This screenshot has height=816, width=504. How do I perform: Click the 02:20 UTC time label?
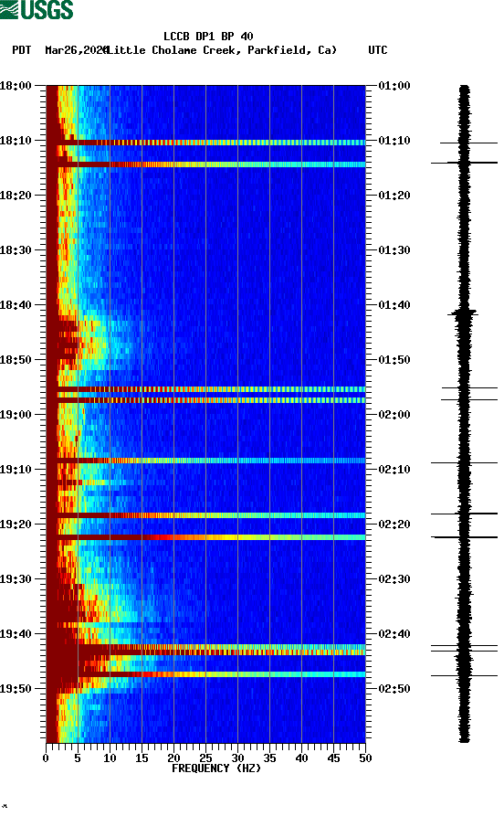pos(394,525)
